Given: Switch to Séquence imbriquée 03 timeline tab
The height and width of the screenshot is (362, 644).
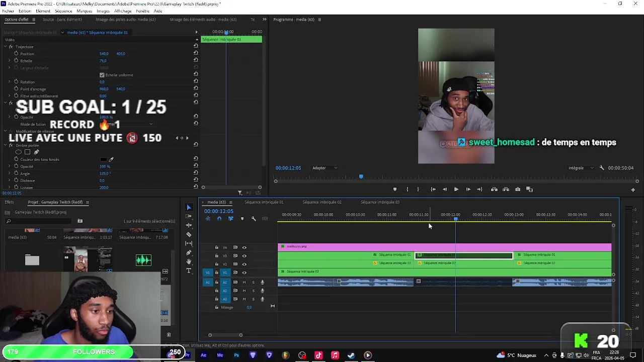Looking at the screenshot, I should point(380,202).
